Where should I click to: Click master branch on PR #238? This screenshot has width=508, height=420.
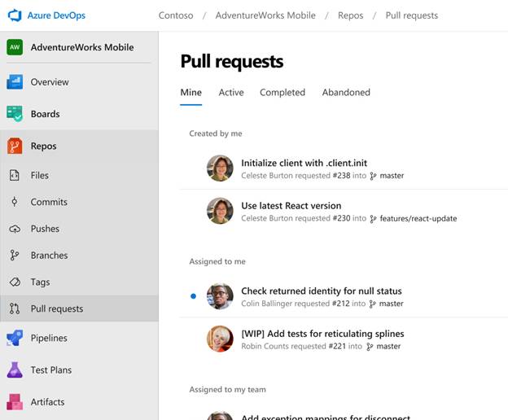(x=392, y=176)
